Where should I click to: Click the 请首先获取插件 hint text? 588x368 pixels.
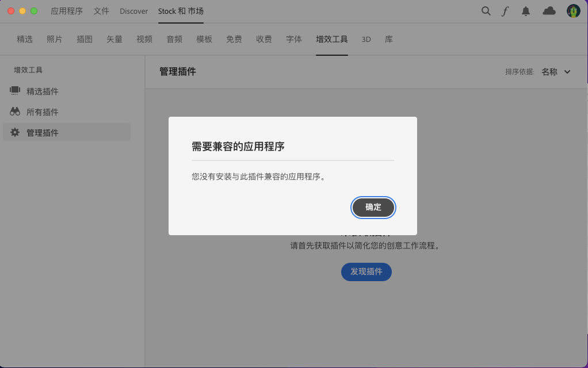[x=365, y=246]
